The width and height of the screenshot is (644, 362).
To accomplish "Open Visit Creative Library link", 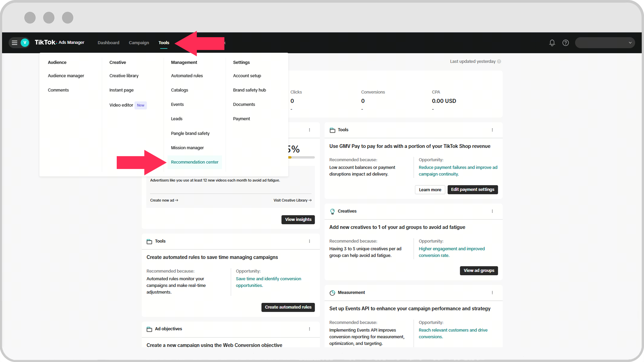I will pyautogui.click(x=292, y=200).
